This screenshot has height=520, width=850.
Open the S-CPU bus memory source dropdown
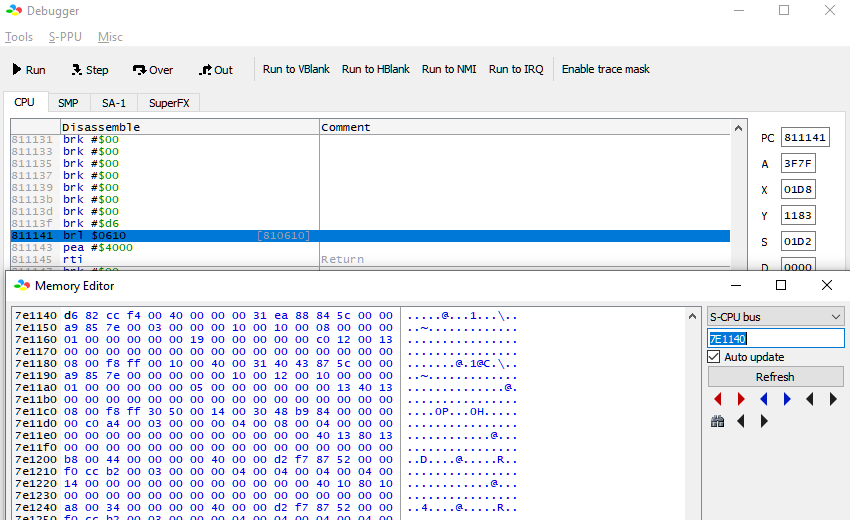pyautogui.click(x=776, y=317)
